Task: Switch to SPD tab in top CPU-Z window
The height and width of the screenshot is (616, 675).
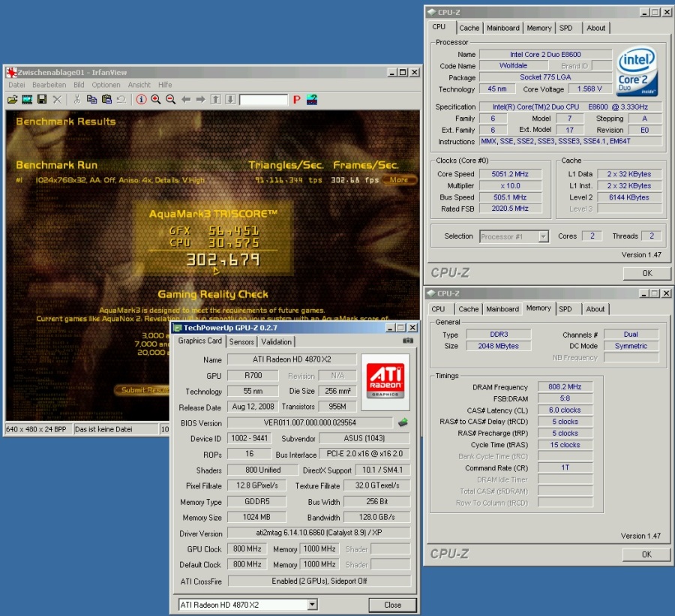Action: pyautogui.click(x=566, y=28)
